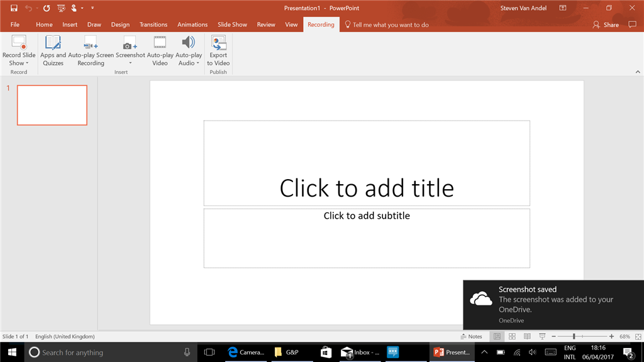Insert Auto-play Screen Recording
This screenshot has width=644, height=362.
91,51
